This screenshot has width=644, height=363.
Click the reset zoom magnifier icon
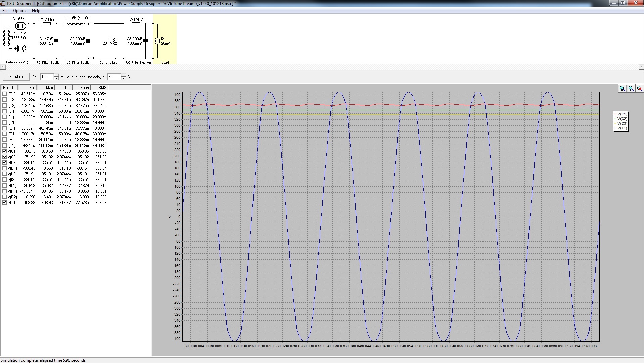tap(640, 88)
